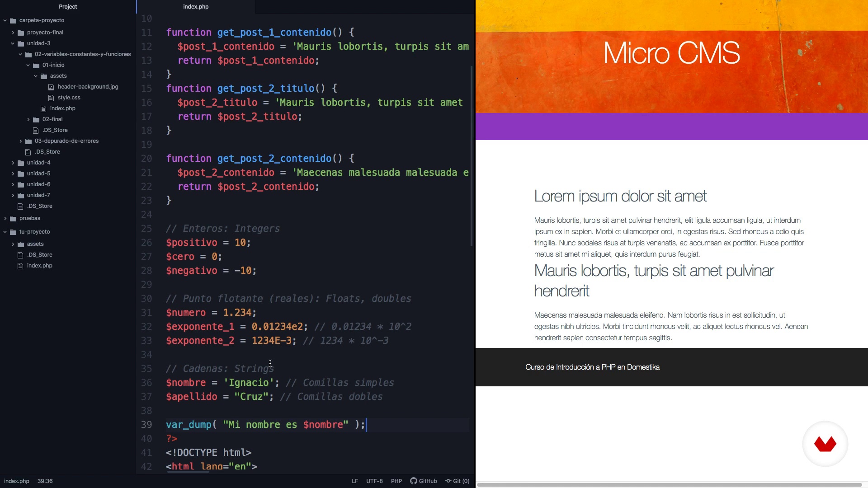The width and height of the screenshot is (868, 488).
Task: Click the Mauris lobortis post heading in browser
Action: pos(654,281)
